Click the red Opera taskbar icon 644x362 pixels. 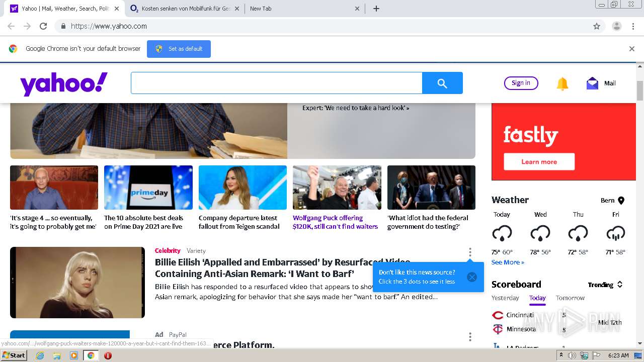(x=108, y=355)
